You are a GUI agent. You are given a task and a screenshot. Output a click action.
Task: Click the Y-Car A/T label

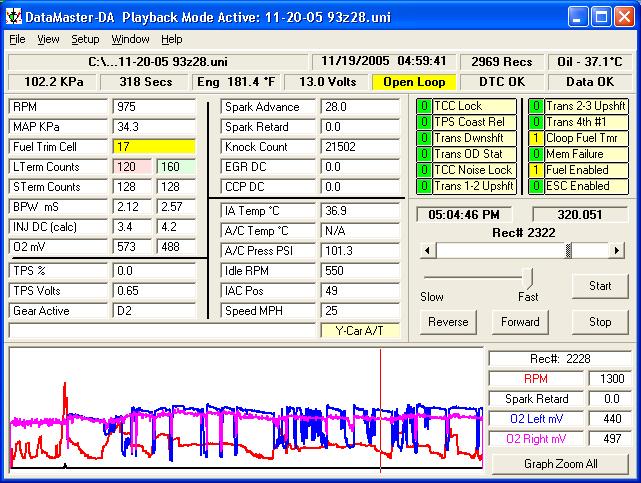click(x=360, y=330)
